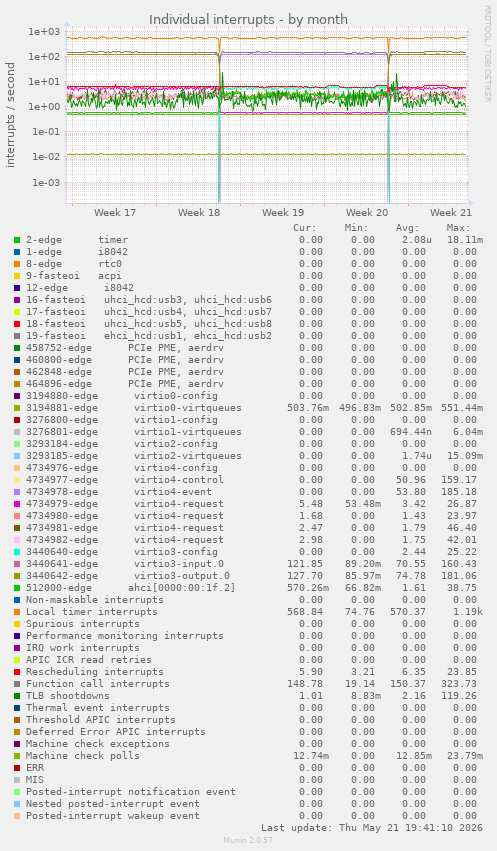Click the gray Function call interrupts swatch
Image resolution: width=497 pixels, height=851 pixels.
17,684
